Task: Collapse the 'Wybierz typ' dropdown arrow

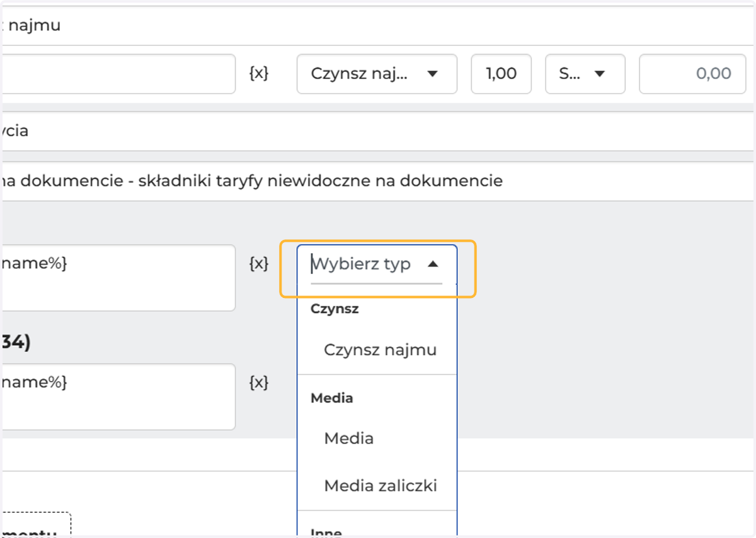Action: [433, 264]
